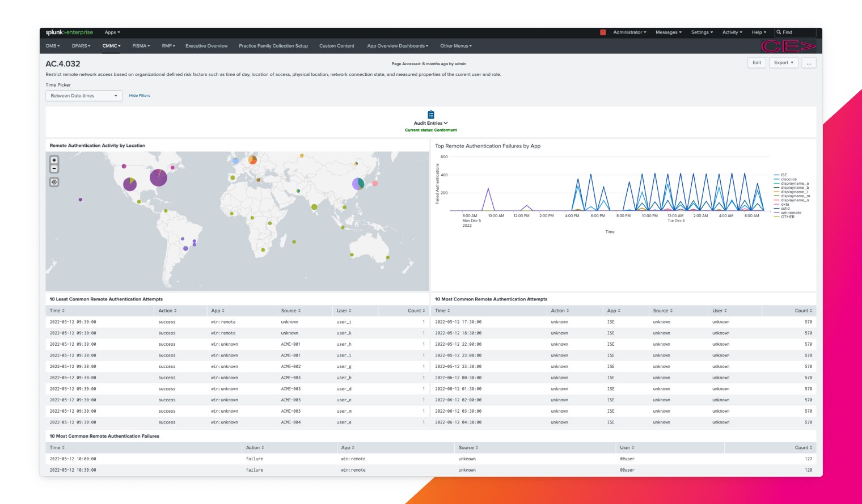Click the Audit Entries clipboard icon

[x=431, y=115]
